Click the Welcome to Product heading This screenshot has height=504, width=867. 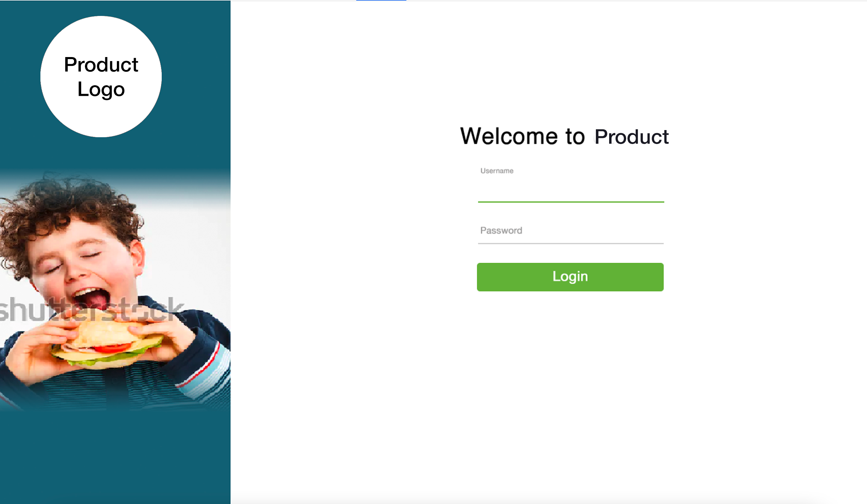tap(564, 136)
